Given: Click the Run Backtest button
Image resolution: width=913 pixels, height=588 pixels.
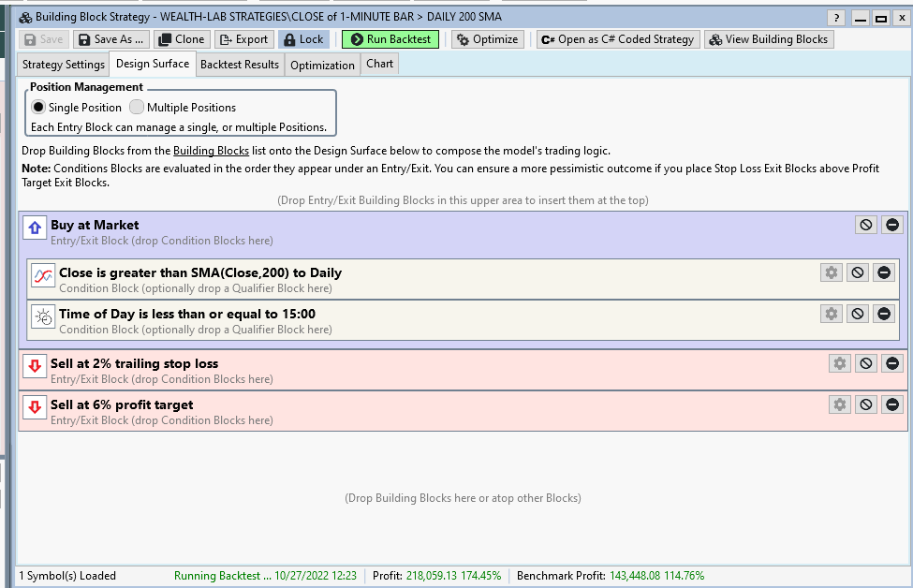Looking at the screenshot, I should [391, 39].
